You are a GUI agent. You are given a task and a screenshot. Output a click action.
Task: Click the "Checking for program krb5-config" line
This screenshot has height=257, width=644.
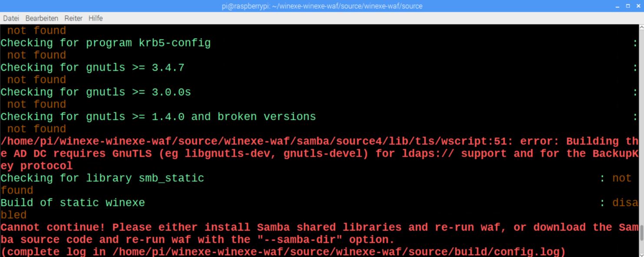tap(106, 43)
